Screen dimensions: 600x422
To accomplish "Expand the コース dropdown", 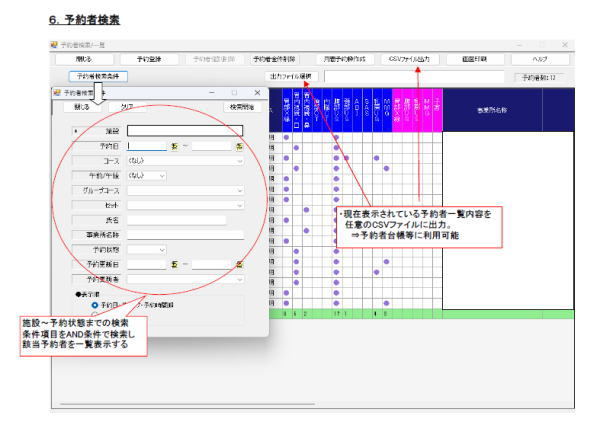I will pos(240,161).
